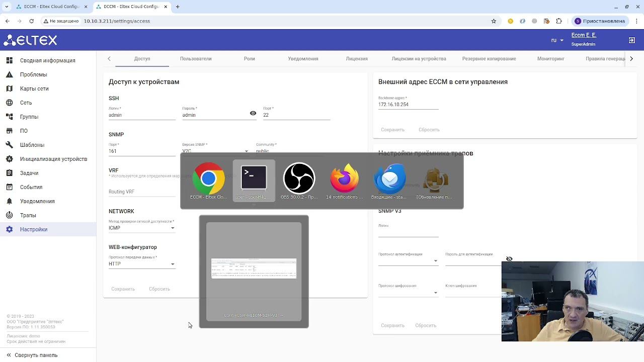644x362 pixels.
Task: Select the Terminal app in switcher
Action: pyautogui.click(x=254, y=181)
